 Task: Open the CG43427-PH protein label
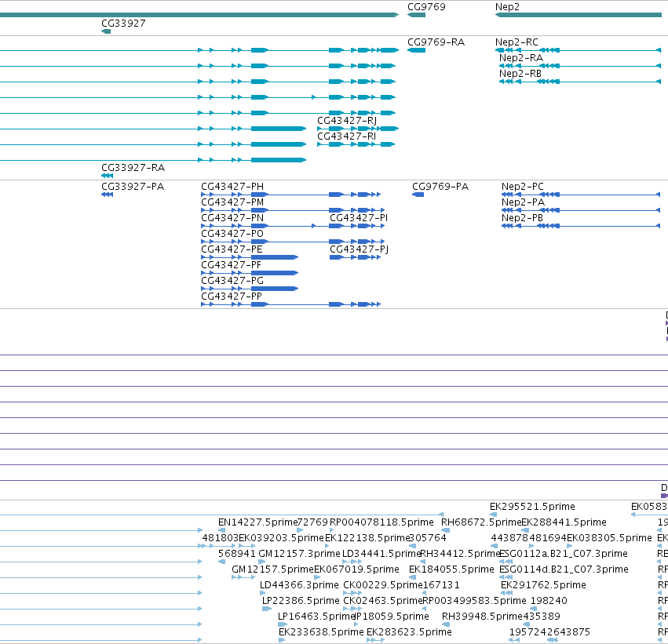click(x=232, y=187)
